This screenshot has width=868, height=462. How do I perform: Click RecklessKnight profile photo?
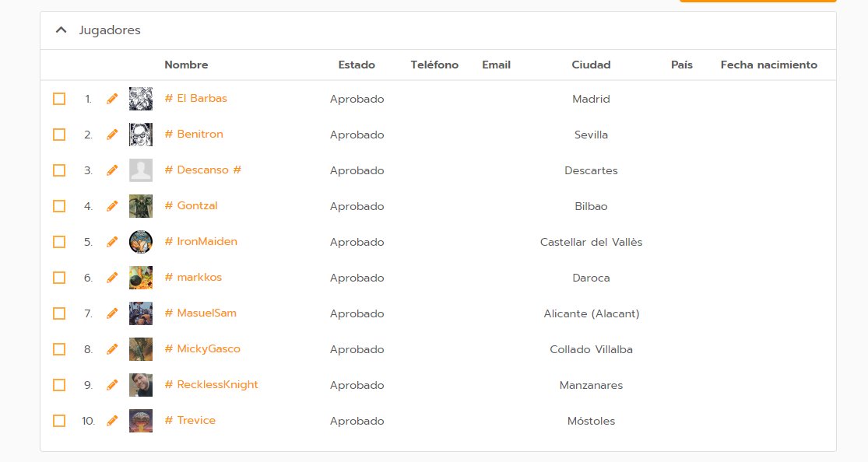[x=141, y=385]
